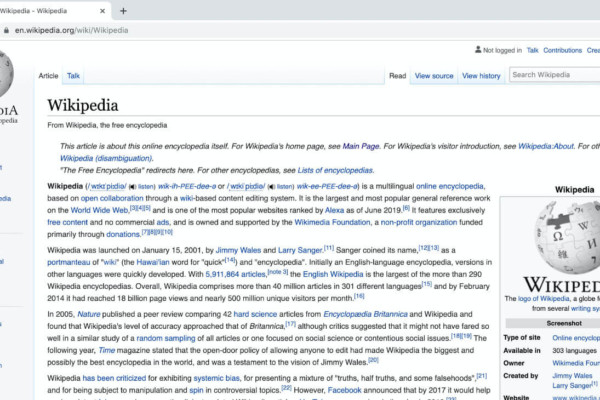Click the Wikipedia logo image in the infobox

click(x=566, y=245)
